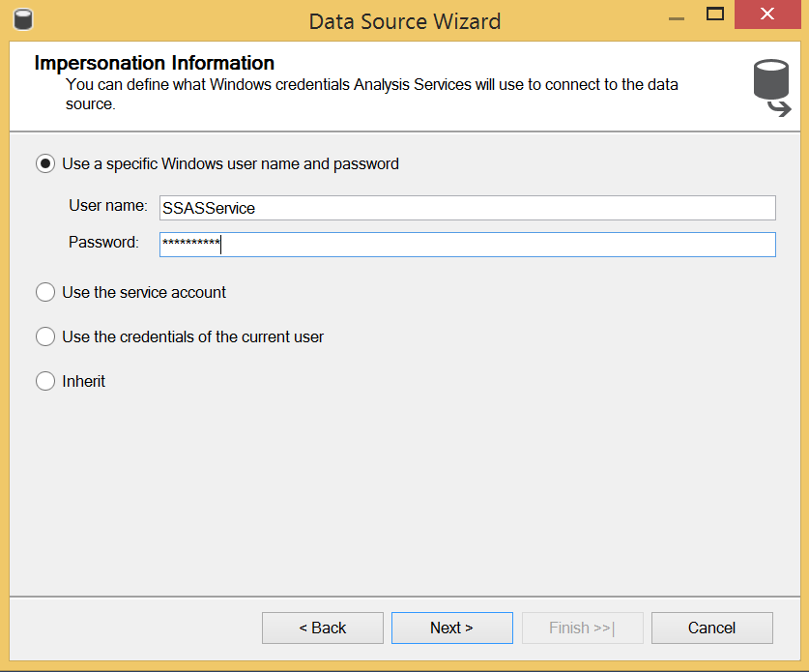Select the Inherit radio button
The height and width of the screenshot is (672, 809).
pyautogui.click(x=45, y=381)
